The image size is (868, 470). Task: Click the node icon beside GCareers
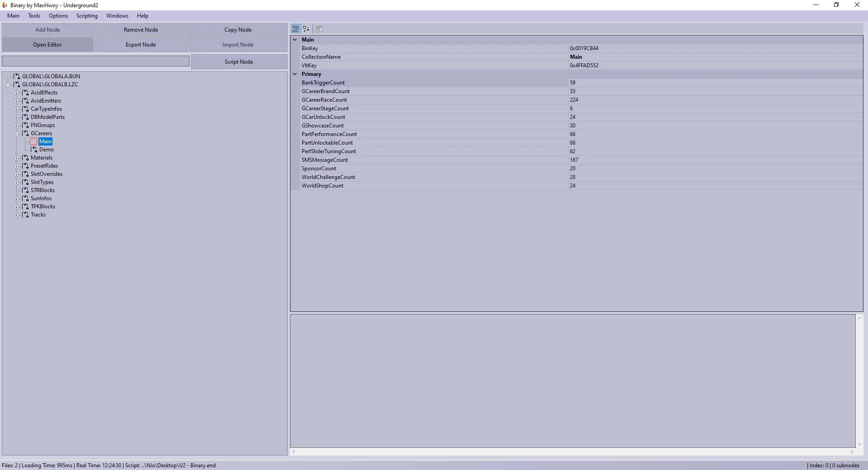click(x=25, y=133)
